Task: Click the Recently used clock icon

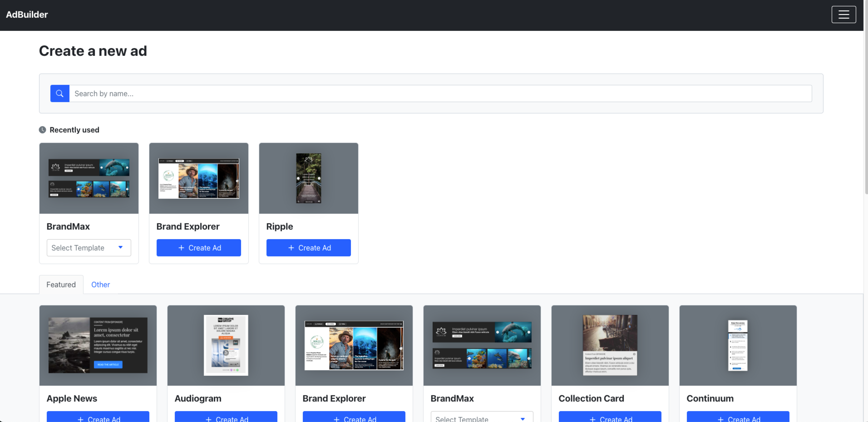Action: click(x=42, y=130)
